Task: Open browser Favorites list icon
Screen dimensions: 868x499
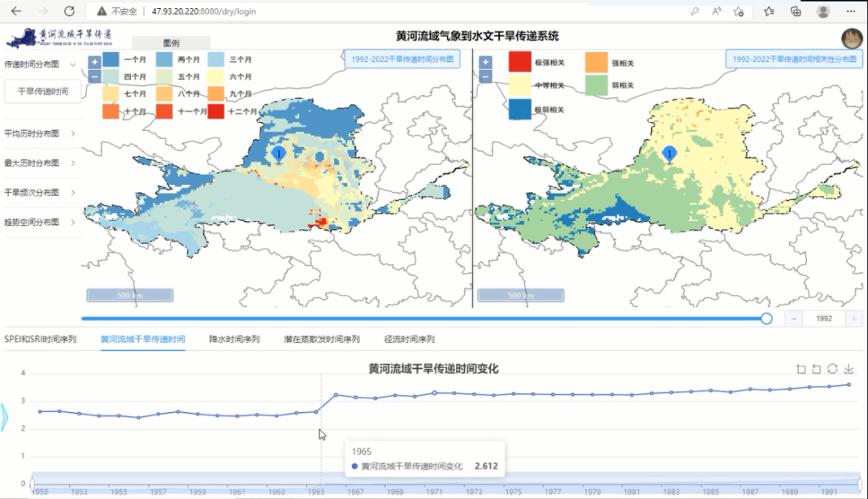Action: click(x=769, y=11)
